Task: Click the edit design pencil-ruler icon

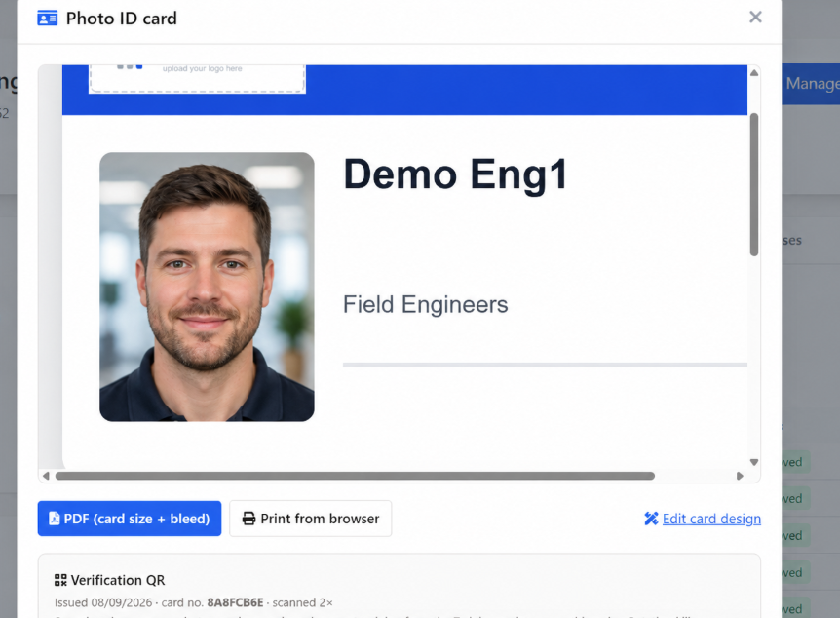Action: click(651, 519)
